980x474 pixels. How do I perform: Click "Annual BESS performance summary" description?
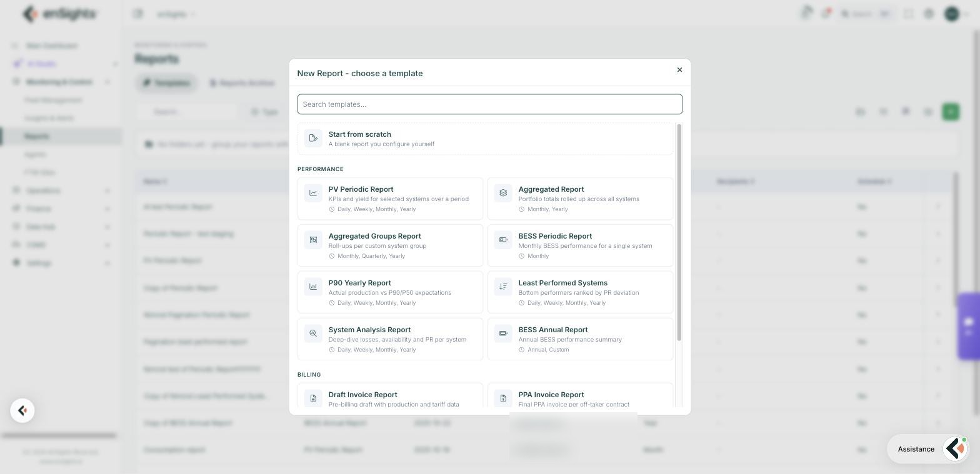tap(570, 340)
